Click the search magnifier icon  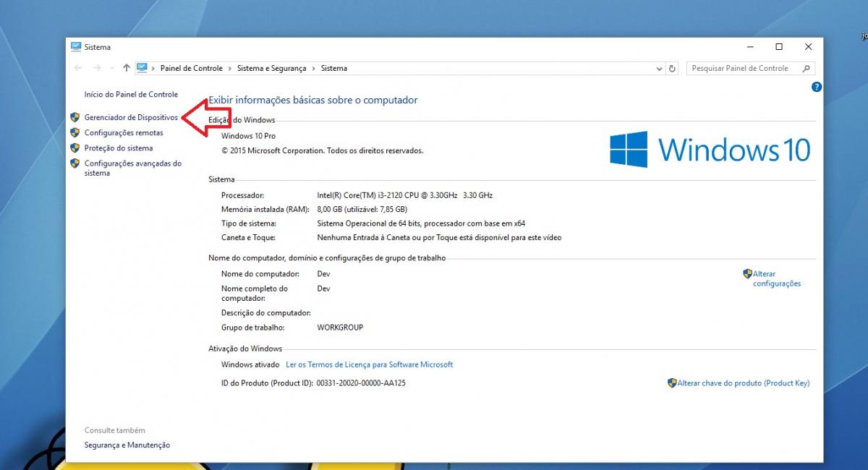(x=807, y=68)
